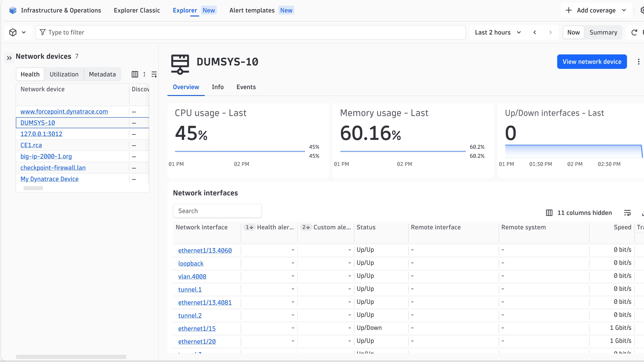The width and height of the screenshot is (644, 362).
Task: Switch to Overview tab
Action: pyautogui.click(x=186, y=87)
